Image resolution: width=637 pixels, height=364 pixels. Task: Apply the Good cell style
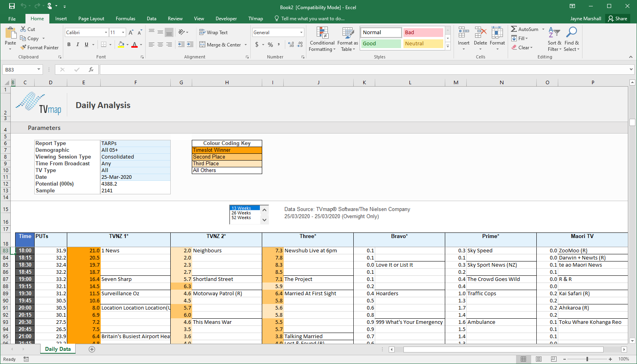click(381, 44)
